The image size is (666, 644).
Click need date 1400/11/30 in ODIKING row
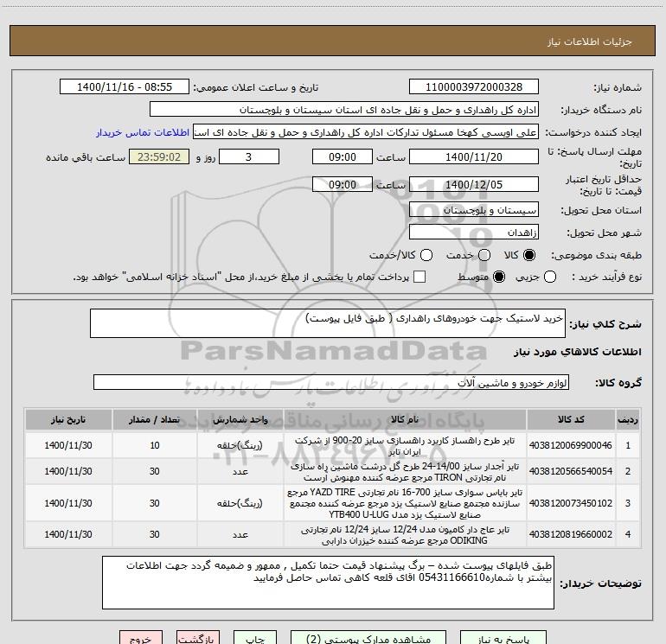pyautogui.click(x=68, y=534)
